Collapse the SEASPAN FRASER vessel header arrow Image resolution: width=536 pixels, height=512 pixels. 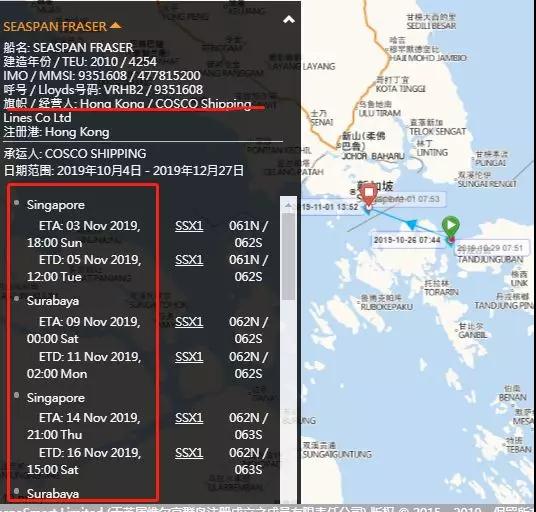coord(116,26)
